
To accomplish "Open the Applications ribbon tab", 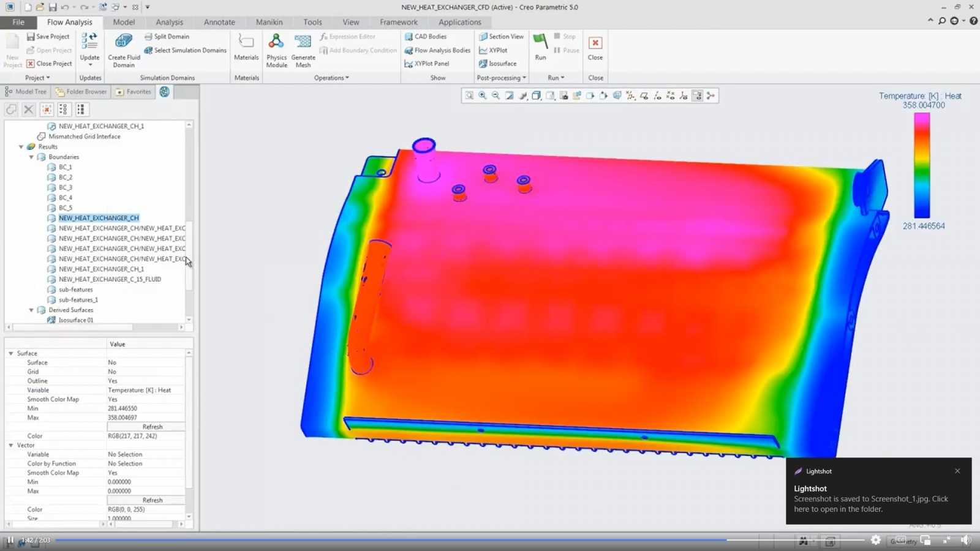I will 459,22.
